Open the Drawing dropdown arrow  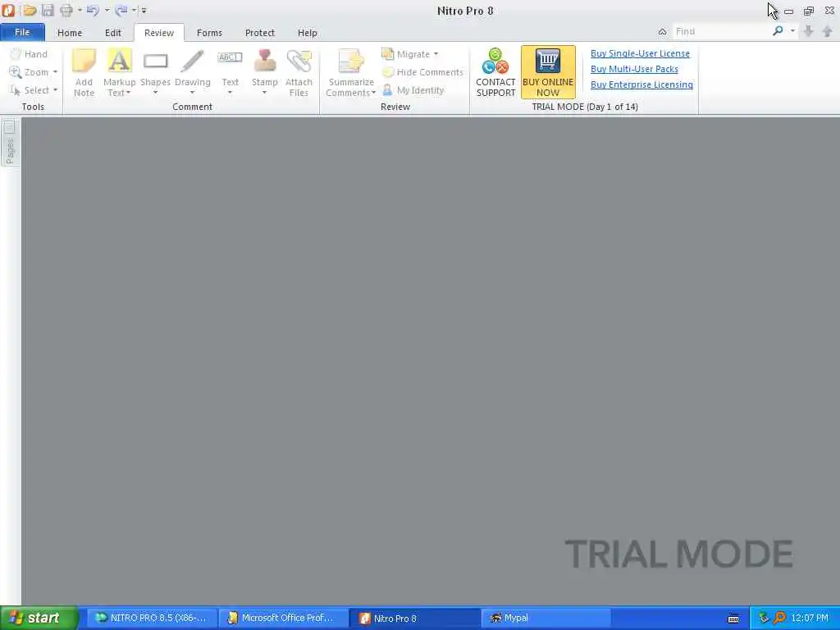(192, 93)
